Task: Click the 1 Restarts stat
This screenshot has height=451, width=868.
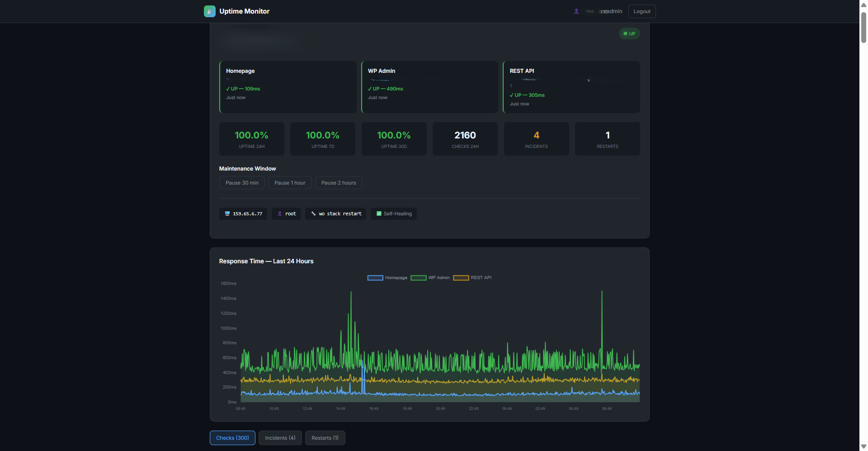Action: pos(608,139)
